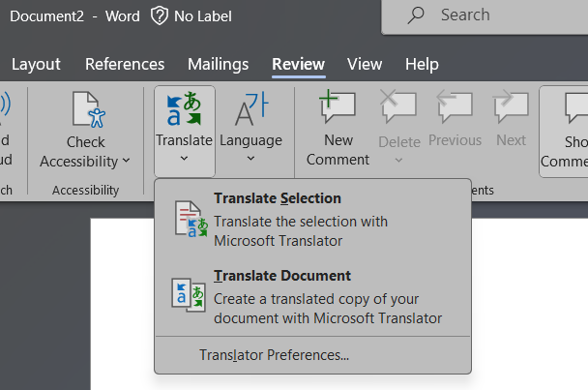Switch to the View tab

pos(365,64)
